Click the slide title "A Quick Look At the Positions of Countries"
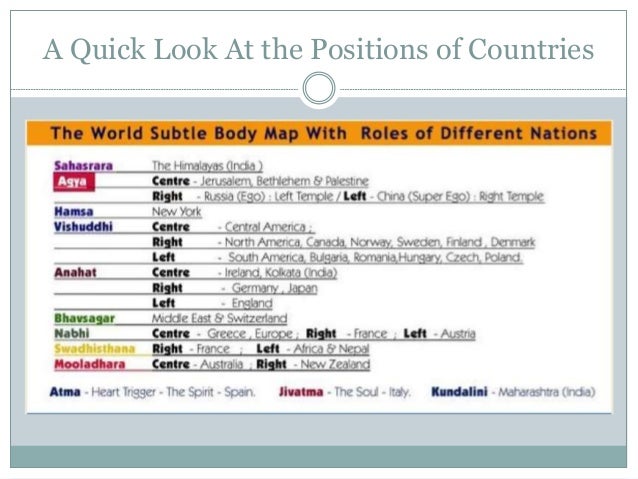 pos(318,50)
